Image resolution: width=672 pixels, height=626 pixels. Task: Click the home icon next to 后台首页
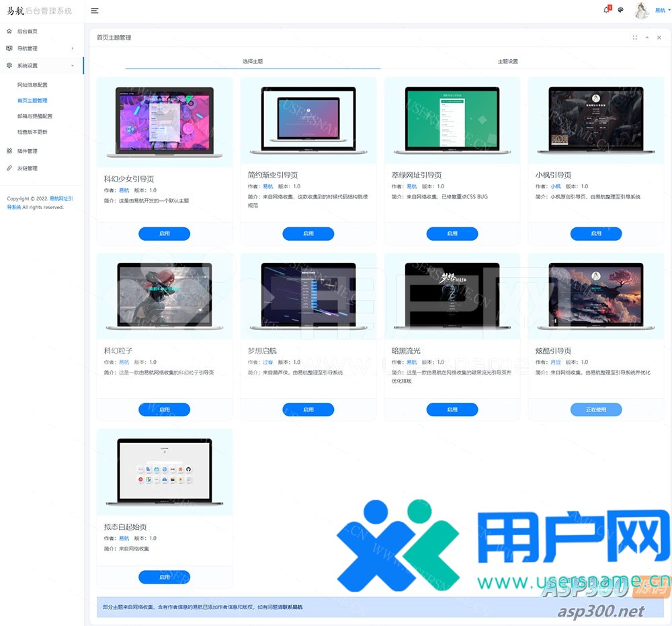[x=9, y=32]
